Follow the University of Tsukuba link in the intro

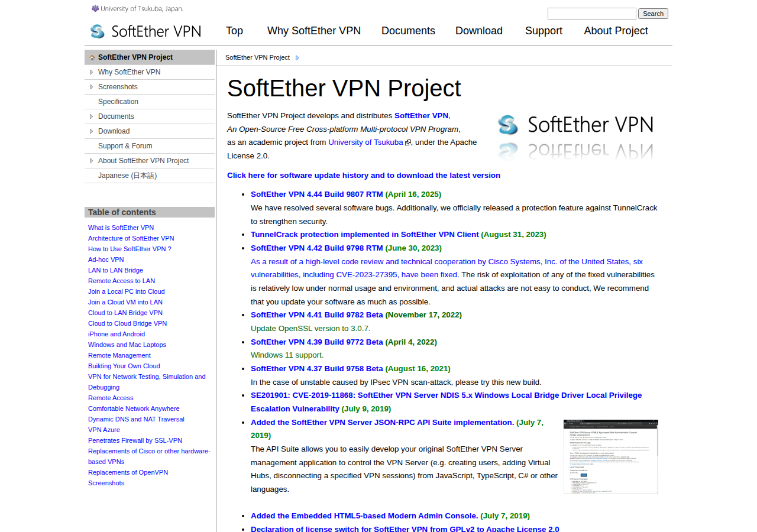[365, 142]
